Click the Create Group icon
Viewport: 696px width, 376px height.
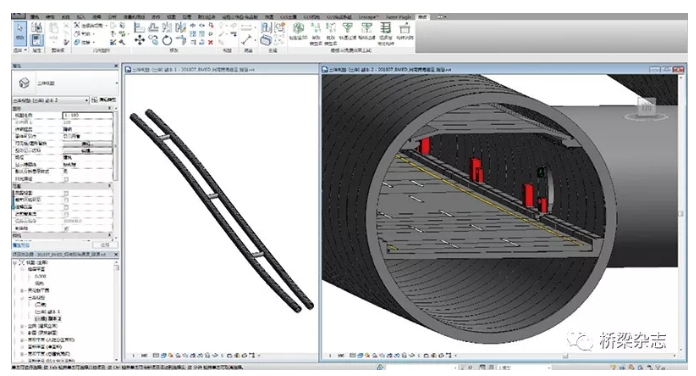coord(280,28)
